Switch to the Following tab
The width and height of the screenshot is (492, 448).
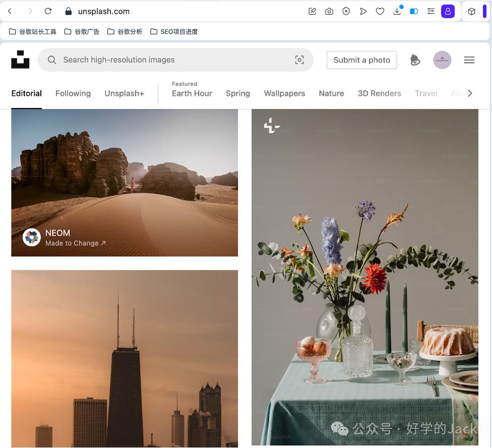tap(73, 93)
